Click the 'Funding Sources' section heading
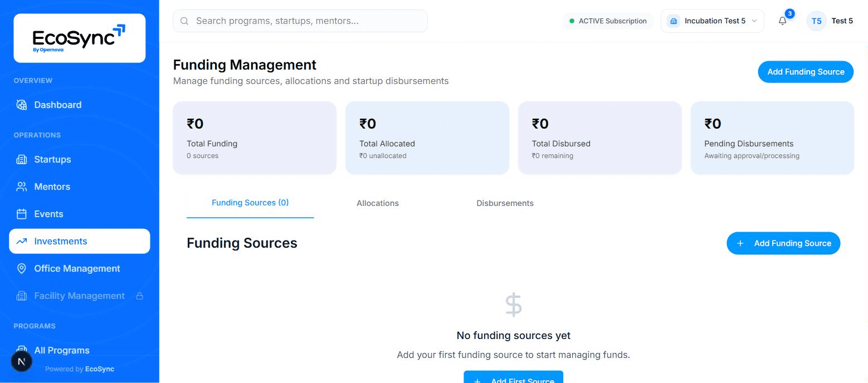 pyautogui.click(x=242, y=243)
